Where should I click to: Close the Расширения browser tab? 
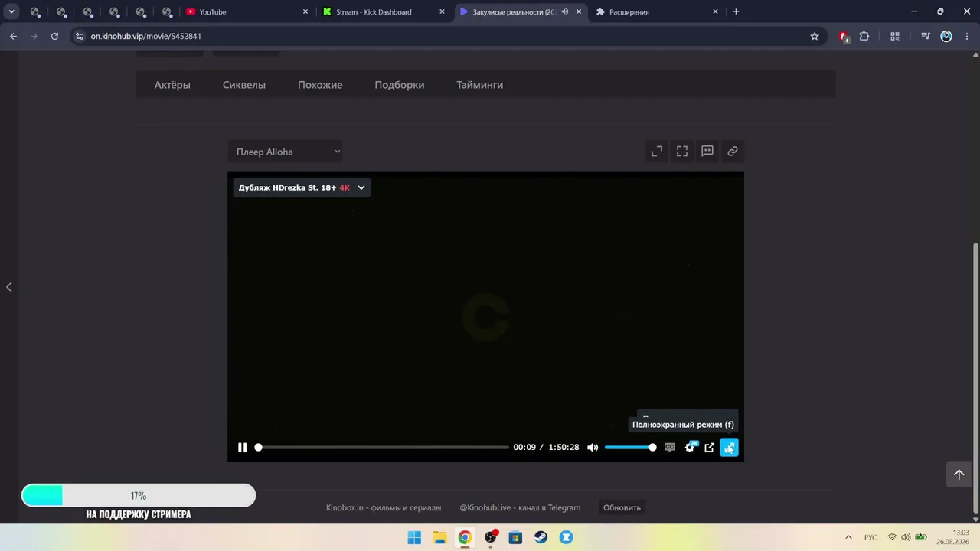click(x=715, y=12)
